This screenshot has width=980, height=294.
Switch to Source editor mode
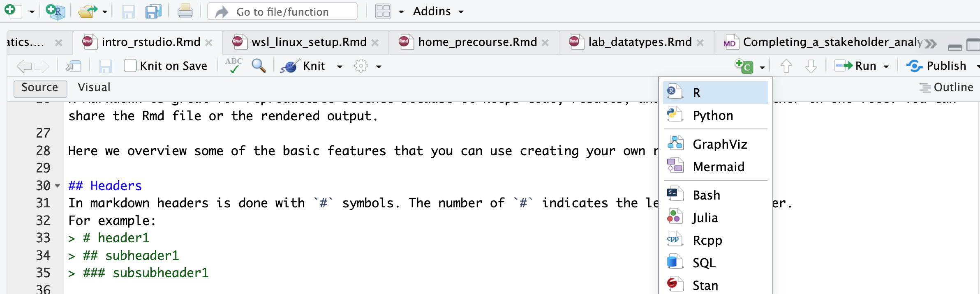pos(40,88)
